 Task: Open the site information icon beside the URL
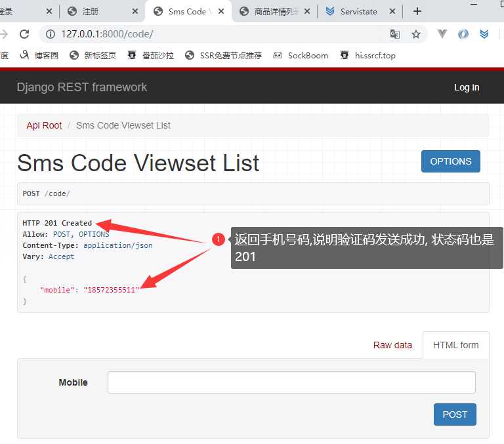[x=51, y=34]
